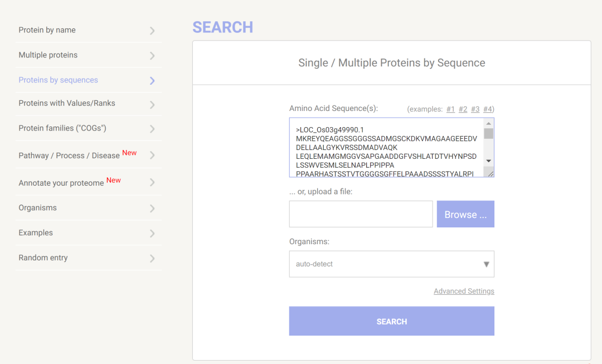Click the chevron next to Random entry

[152, 259]
